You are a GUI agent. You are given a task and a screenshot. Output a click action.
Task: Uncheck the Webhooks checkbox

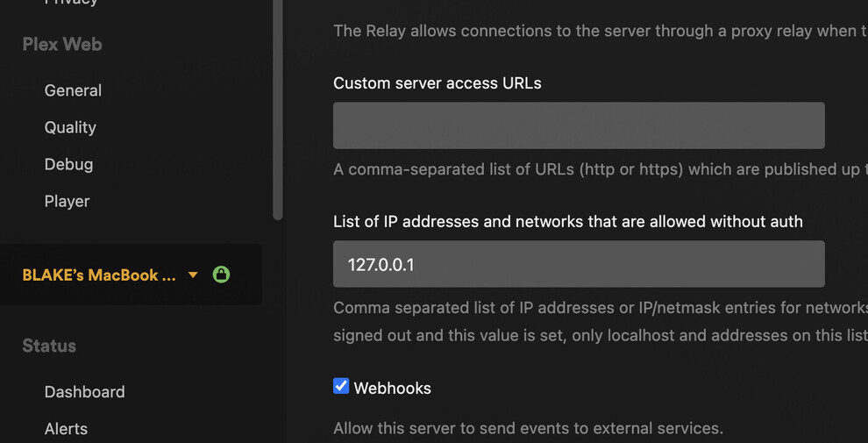point(341,387)
